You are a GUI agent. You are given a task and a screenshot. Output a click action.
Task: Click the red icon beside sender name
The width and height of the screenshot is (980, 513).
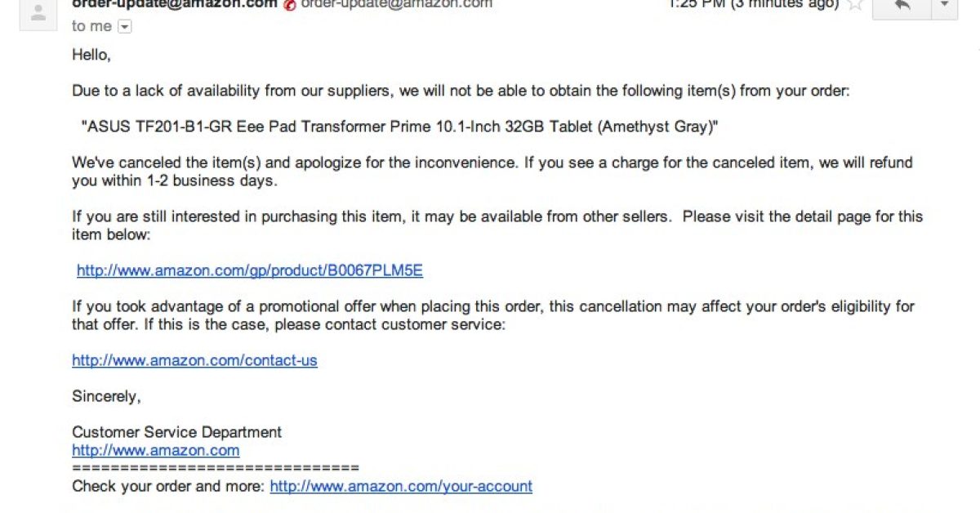coord(290,5)
